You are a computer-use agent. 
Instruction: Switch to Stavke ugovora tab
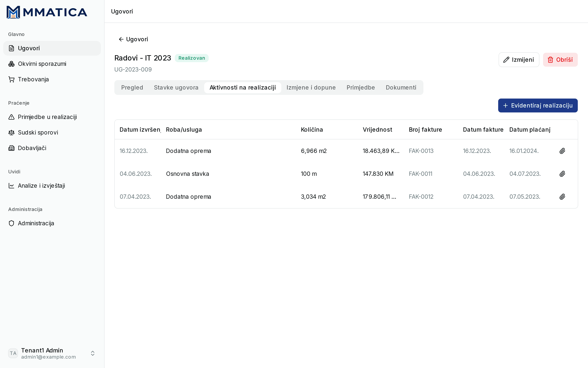(176, 88)
